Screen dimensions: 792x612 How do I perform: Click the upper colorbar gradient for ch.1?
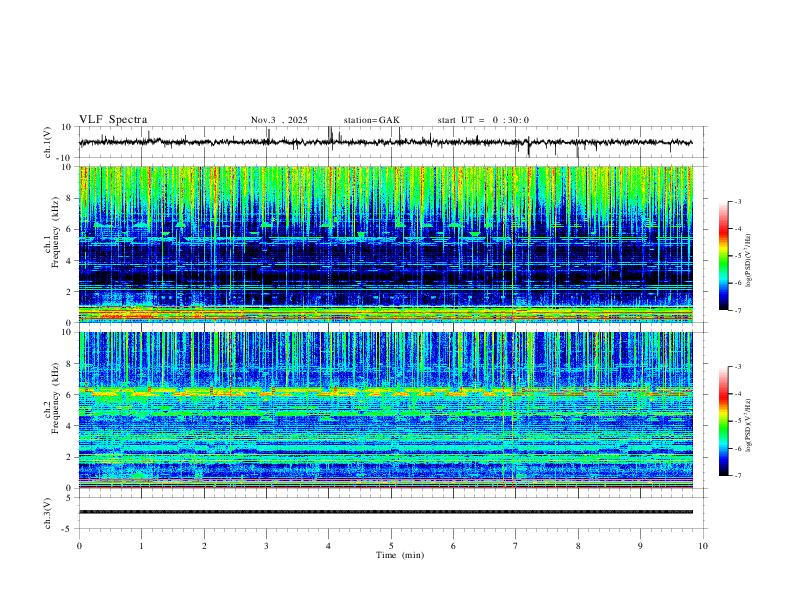tap(723, 256)
